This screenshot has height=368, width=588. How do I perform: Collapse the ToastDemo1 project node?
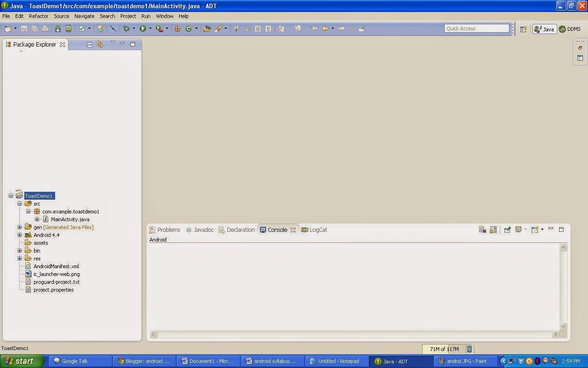click(x=11, y=196)
